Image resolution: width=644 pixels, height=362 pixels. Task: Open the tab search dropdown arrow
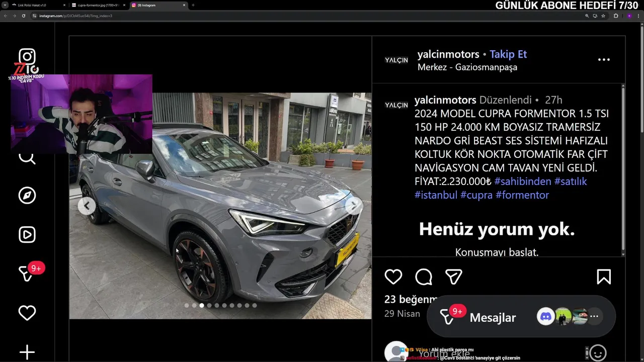(x=5, y=5)
